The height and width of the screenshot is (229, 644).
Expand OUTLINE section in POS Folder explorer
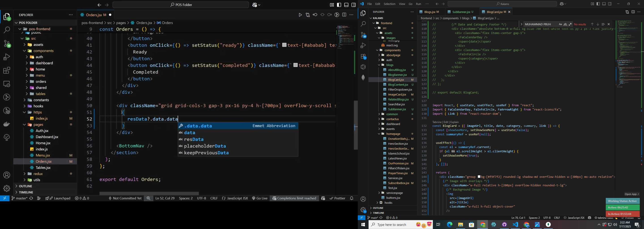[45, 186]
